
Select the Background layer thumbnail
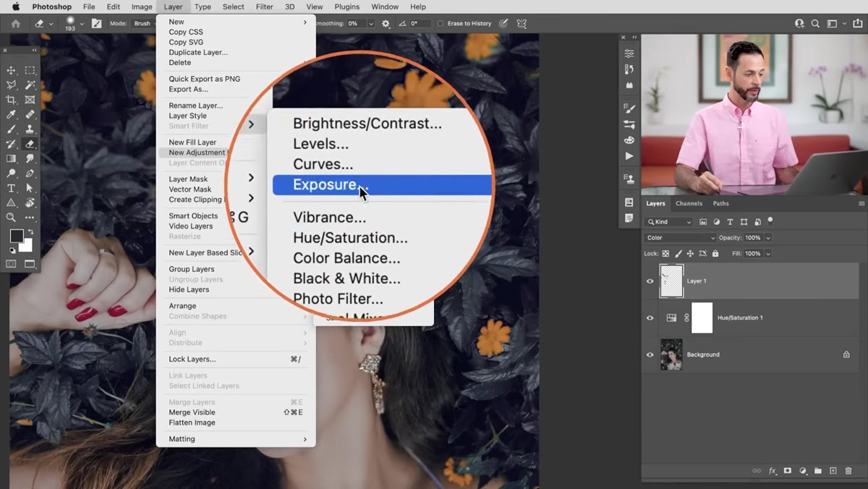tap(671, 354)
